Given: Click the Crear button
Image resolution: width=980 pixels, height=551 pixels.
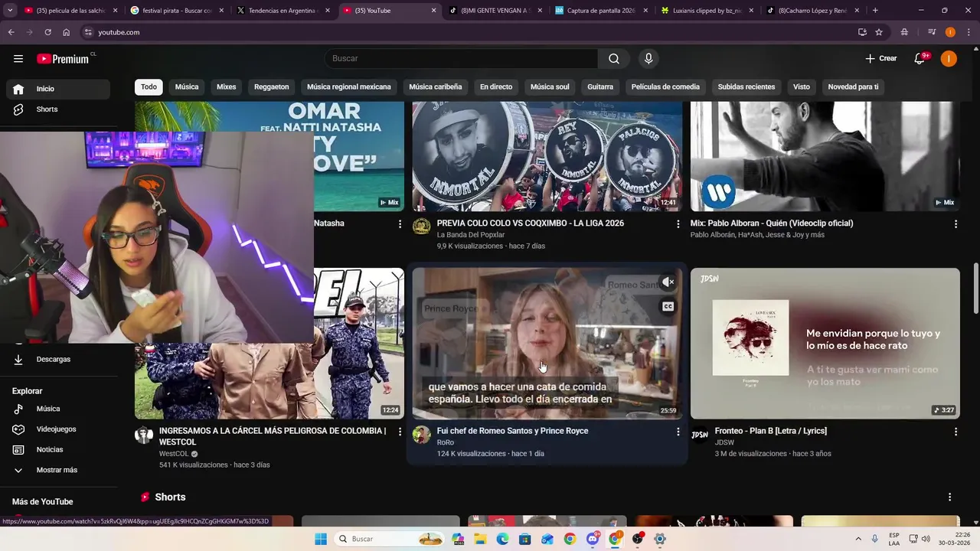Looking at the screenshot, I should 880,59.
